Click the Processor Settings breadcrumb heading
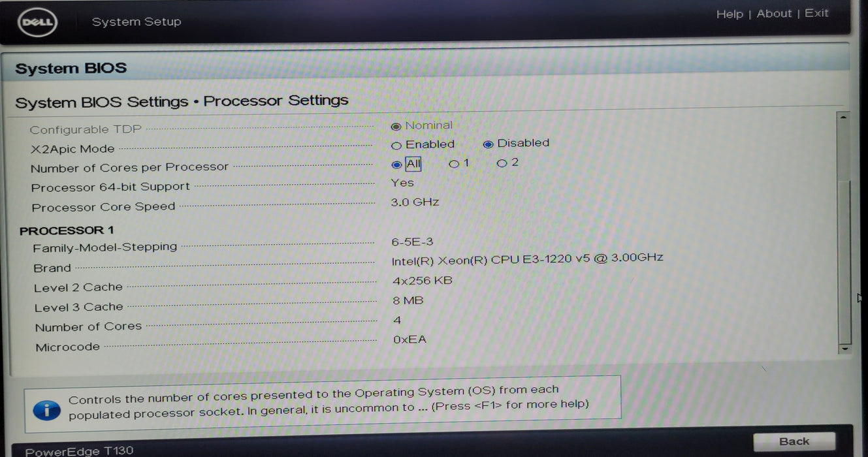The width and height of the screenshot is (868, 457). [x=276, y=101]
